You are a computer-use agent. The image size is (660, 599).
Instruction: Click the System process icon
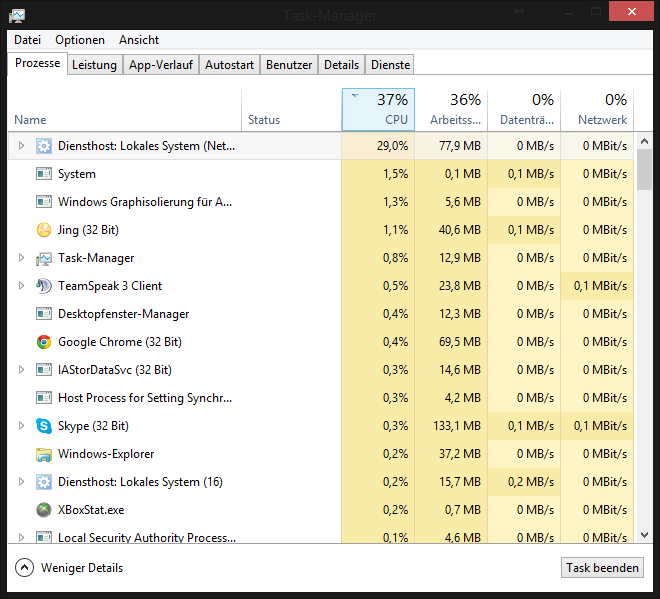click(44, 174)
